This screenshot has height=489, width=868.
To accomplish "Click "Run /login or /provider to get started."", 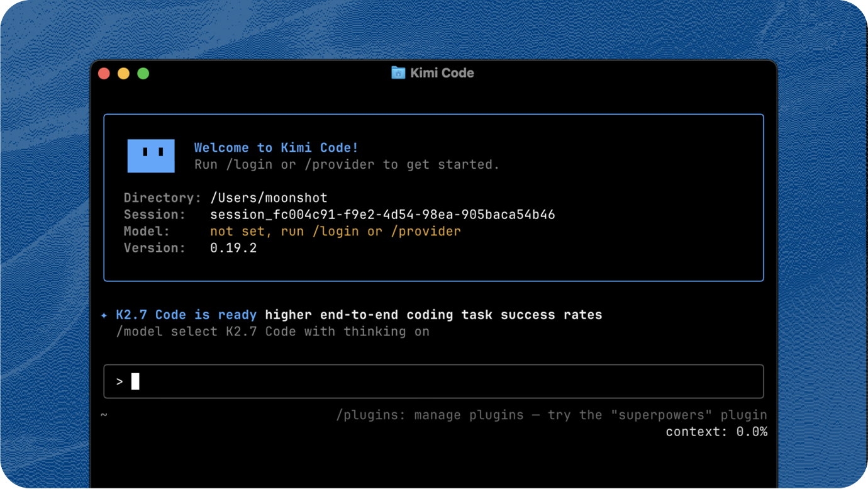I will (347, 165).
